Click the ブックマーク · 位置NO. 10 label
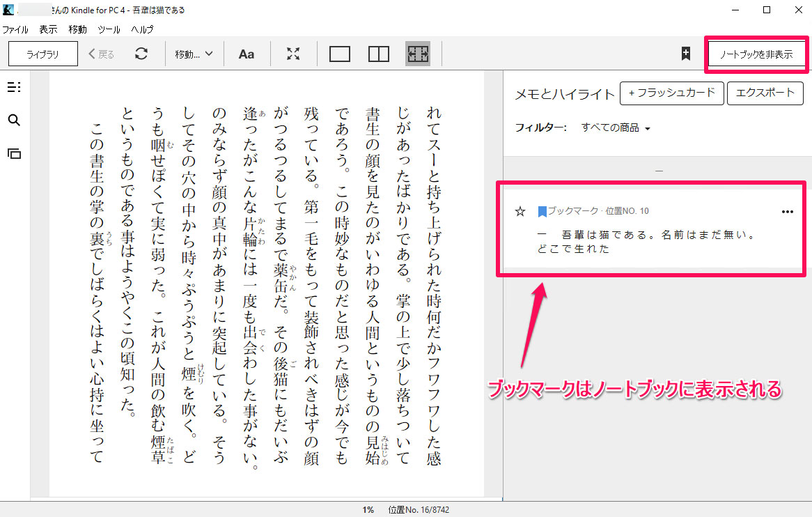The height and width of the screenshot is (517, 812). pos(598,211)
